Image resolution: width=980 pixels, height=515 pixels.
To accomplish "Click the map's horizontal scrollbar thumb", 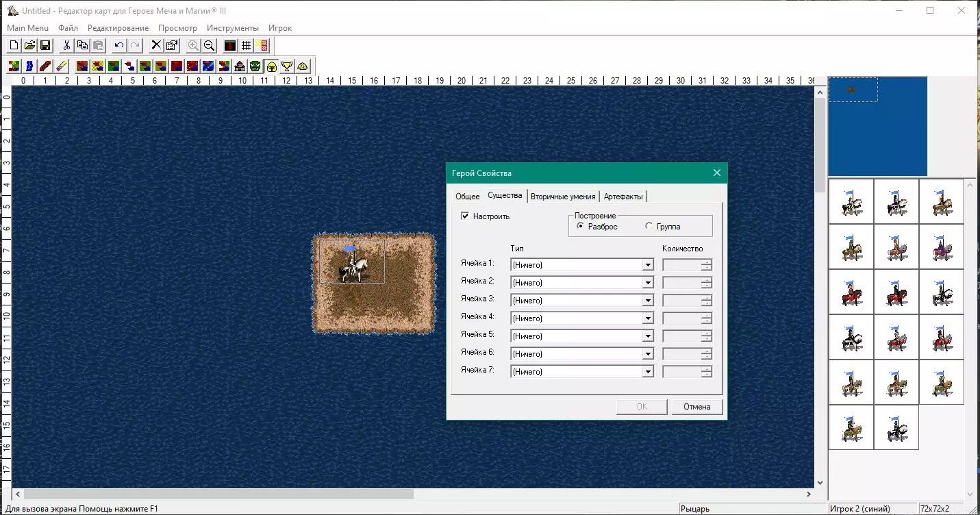I will pos(219,494).
